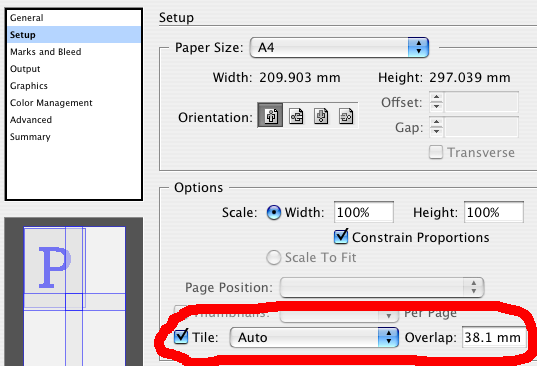Open the Output panel
The image size is (537, 366).
coord(74,69)
